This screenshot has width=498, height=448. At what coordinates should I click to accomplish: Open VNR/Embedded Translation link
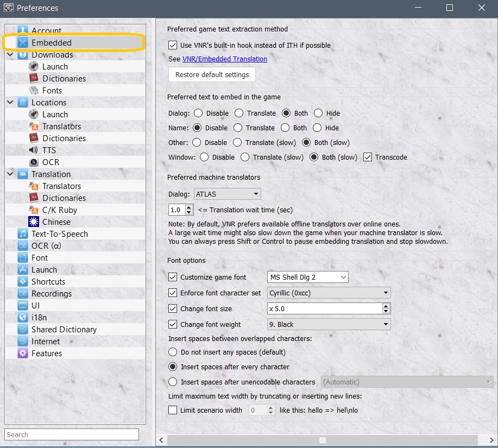pos(224,59)
